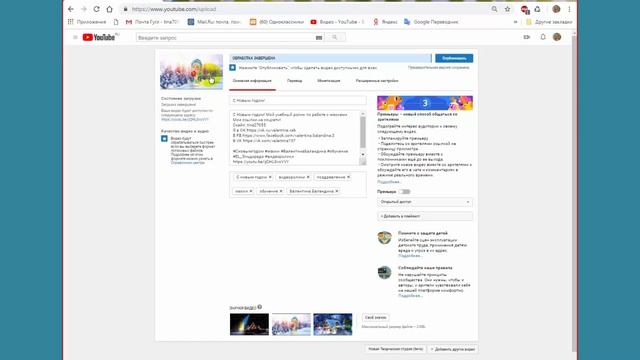Image resolution: width=640 pixels, height=360 pixels.
Task: Click Add more videos button
Action: (x=453, y=349)
